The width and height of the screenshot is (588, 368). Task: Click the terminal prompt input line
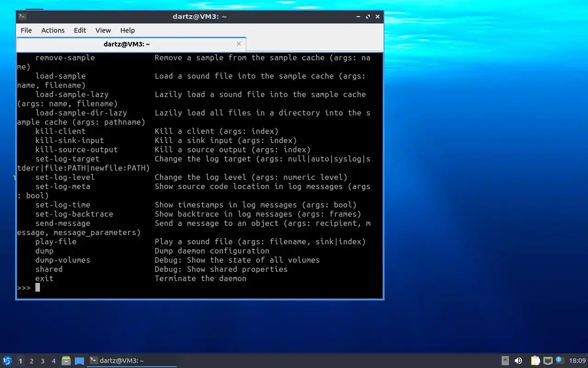200,287
